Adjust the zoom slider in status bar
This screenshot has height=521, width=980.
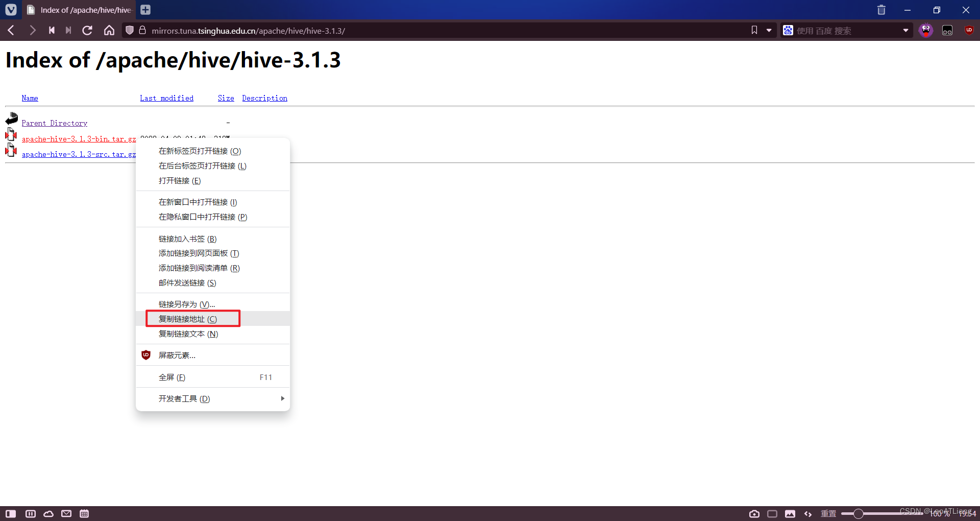[859, 514]
